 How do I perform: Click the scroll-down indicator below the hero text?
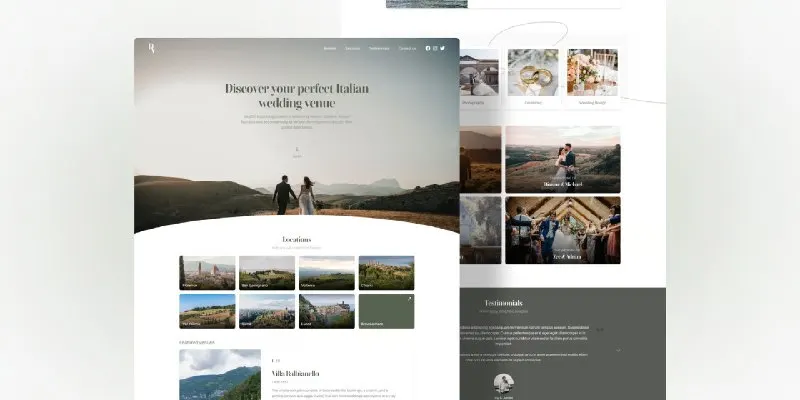tap(297, 152)
